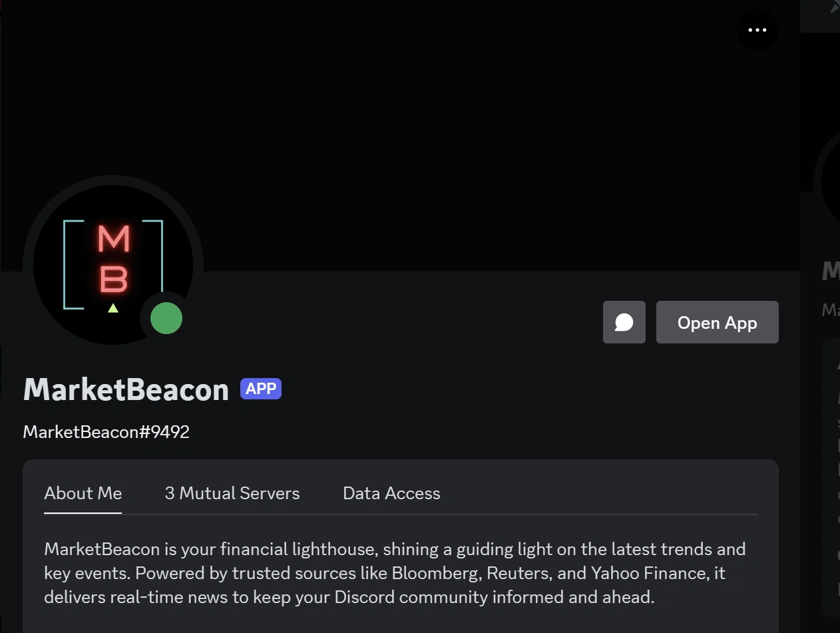Click the partially visible profile avatar at right edge
This screenshot has height=633, width=840.
tap(829, 181)
